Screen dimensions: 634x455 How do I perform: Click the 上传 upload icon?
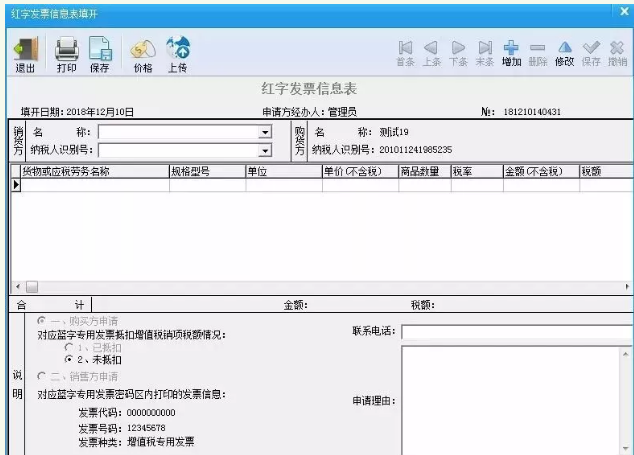pyautogui.click(x=178, y=50)
